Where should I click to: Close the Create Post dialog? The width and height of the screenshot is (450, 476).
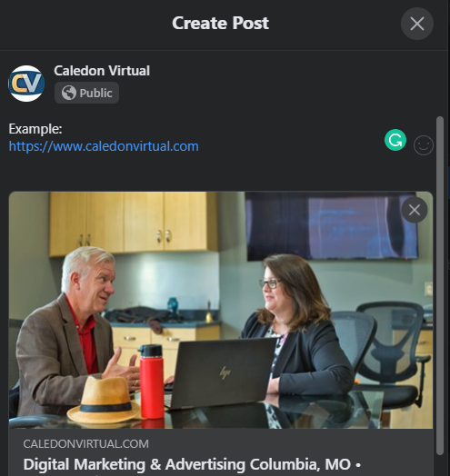pyautogui.click(x=417, y=24)
